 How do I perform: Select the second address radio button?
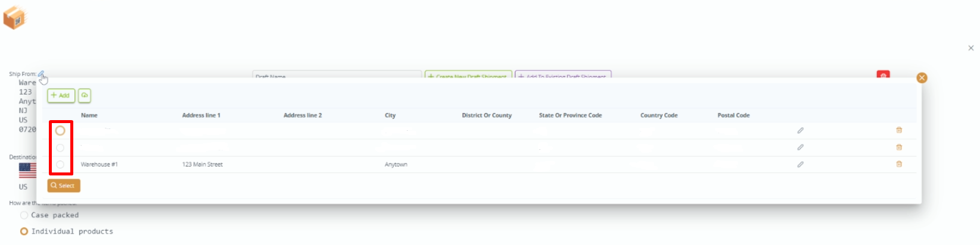(x=60, y=147)
